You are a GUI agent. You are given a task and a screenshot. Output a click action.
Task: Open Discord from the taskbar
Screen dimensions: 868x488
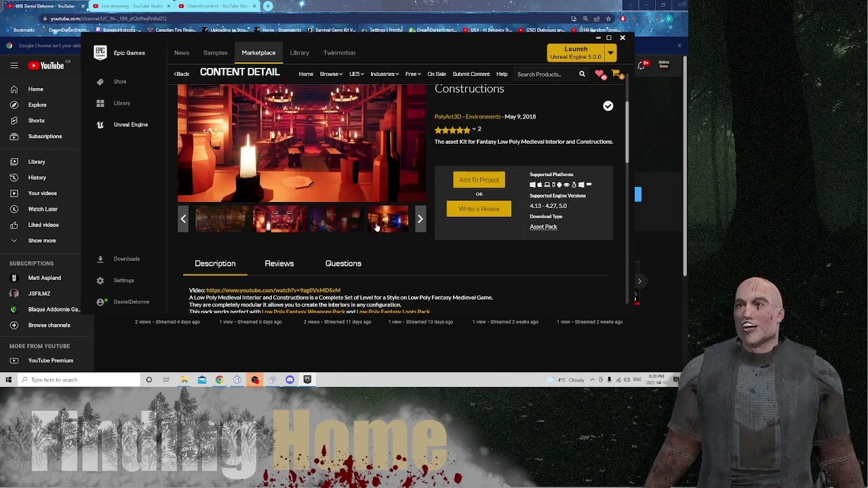point(290,380)
